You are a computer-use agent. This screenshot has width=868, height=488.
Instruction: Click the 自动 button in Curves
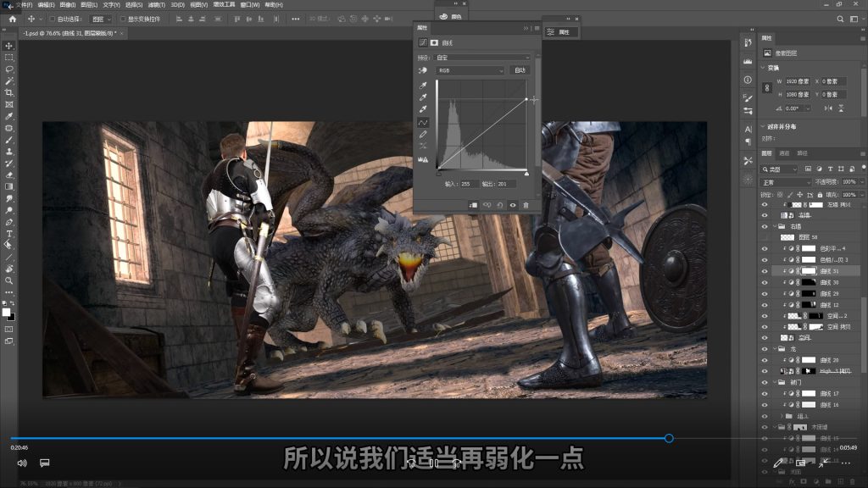(x=520, y=70)
